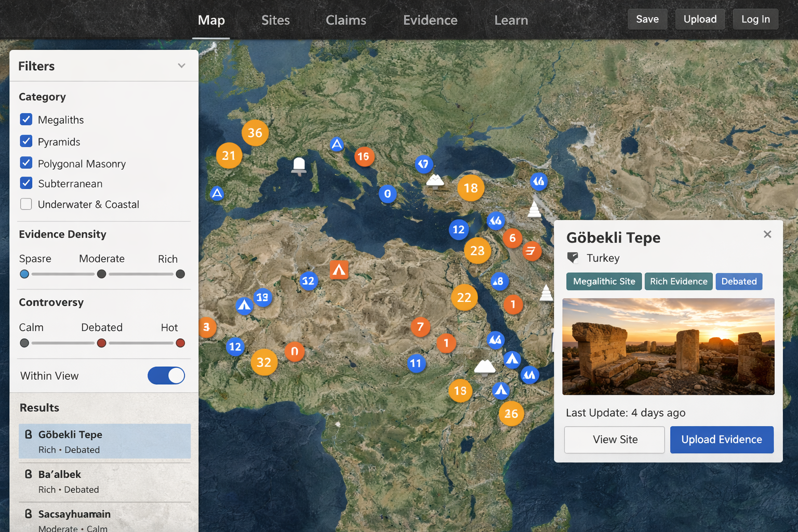Select the orange tent marker in the Sahara

tap(339, 269)
